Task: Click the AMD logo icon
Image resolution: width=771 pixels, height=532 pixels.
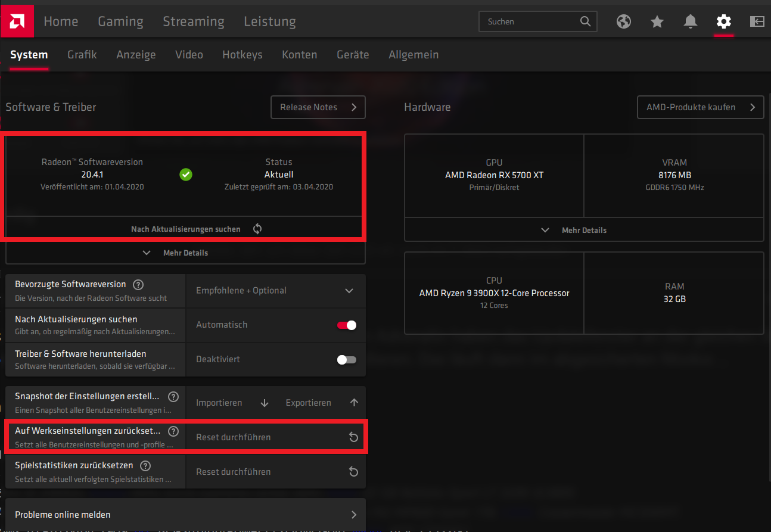Action: coord(17,21)
